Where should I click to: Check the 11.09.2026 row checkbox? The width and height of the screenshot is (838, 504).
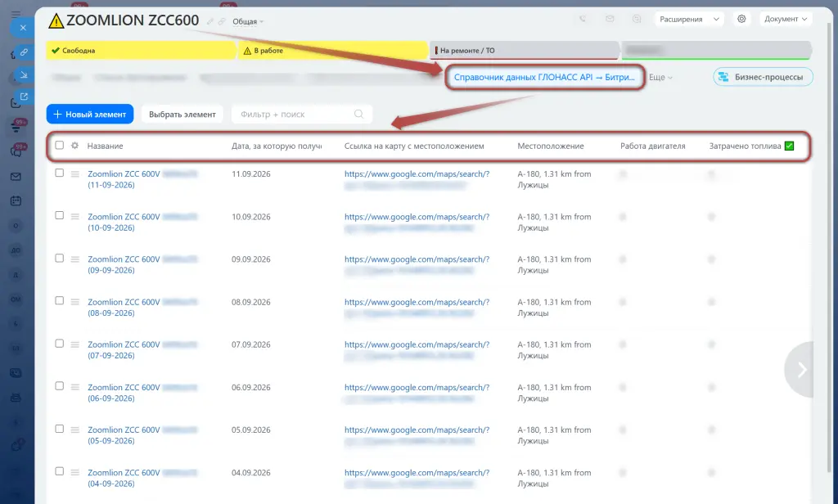pyautogui.click(x=59, y=173)
